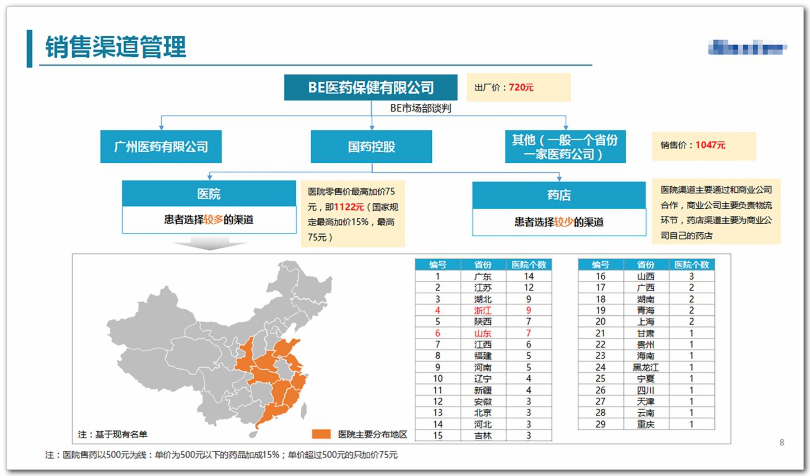
Task: Click the 湖南 province cell
Action: [646, 299]
